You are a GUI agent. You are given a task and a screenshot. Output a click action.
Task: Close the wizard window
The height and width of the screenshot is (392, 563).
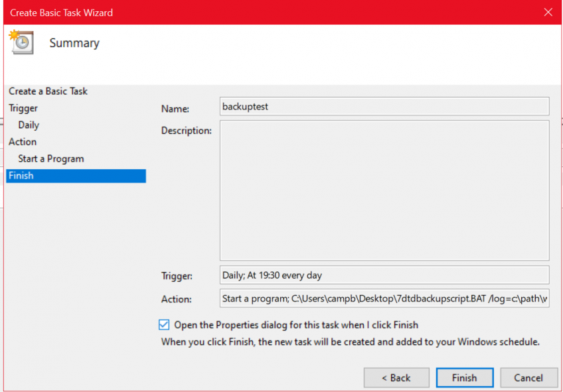click(548, 12)
